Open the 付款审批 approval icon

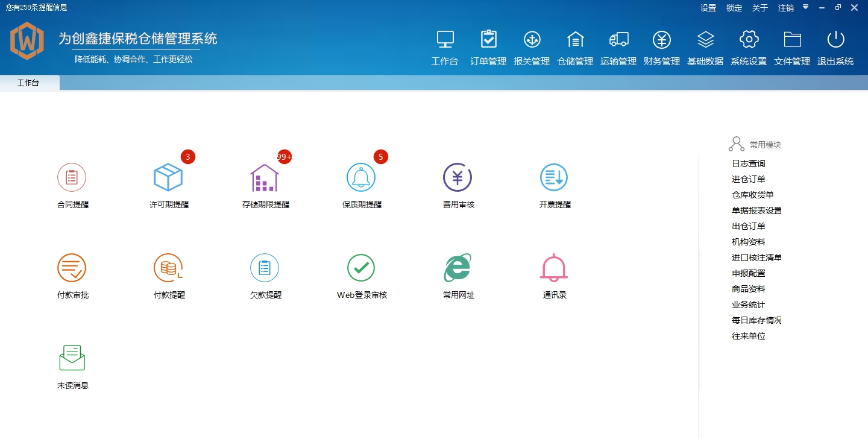tap(72, 268)
